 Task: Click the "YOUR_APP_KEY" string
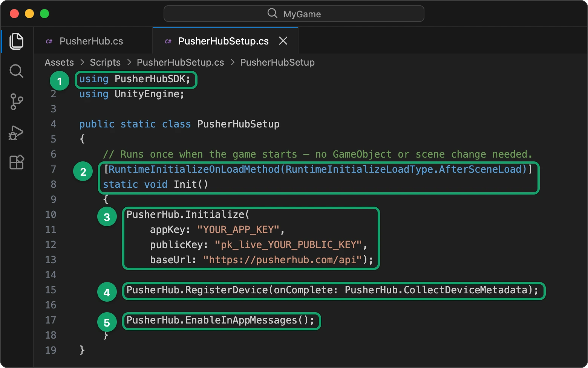pos(238,230)
